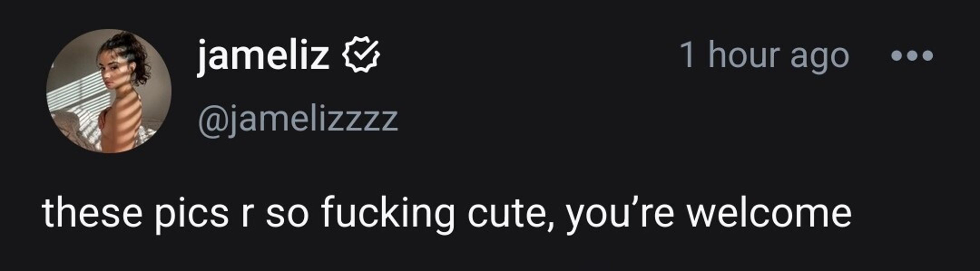Open the three-dot more options menu
This screenshot has height=271, width=980.
(x=912, y=56)
